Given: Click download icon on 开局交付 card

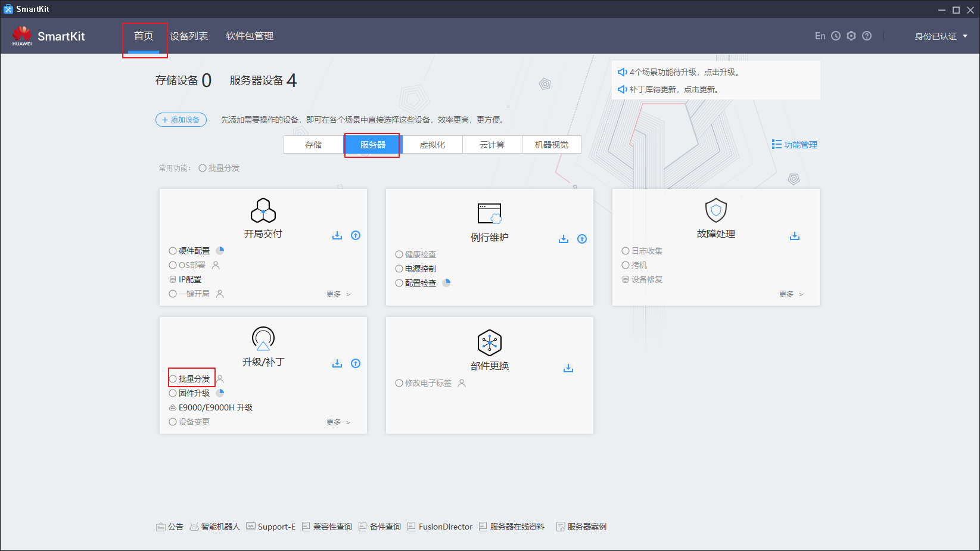Looking at the screenshot, I should tap(337, 235).
